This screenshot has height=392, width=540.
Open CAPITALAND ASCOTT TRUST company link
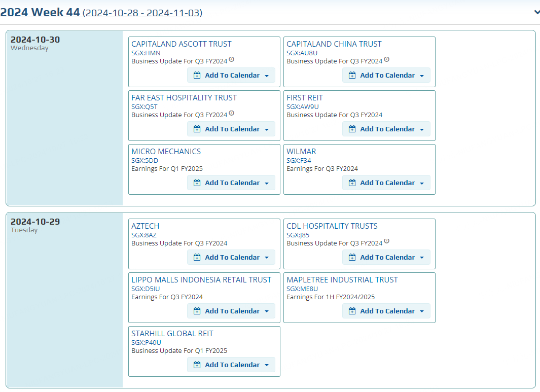[182, 44]
